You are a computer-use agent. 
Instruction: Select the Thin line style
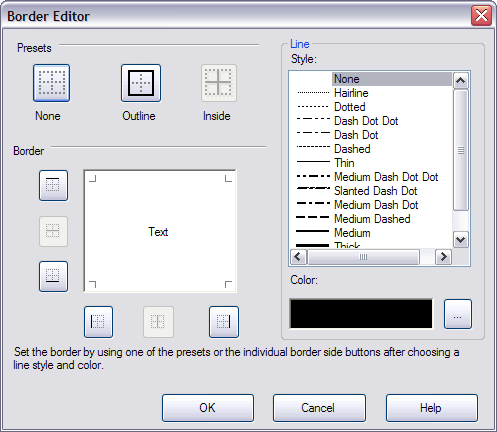371,163
